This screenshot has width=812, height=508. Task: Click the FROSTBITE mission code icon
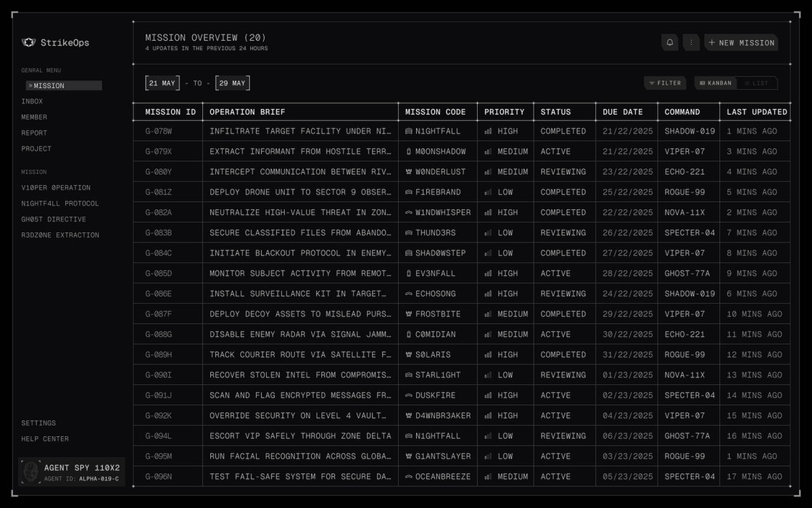(409, 314)
